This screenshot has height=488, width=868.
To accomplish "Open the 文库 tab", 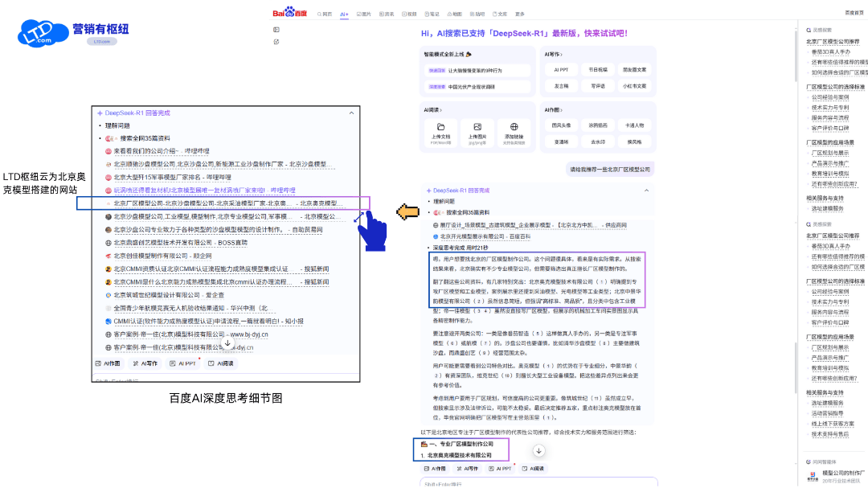I will point(500,14).
